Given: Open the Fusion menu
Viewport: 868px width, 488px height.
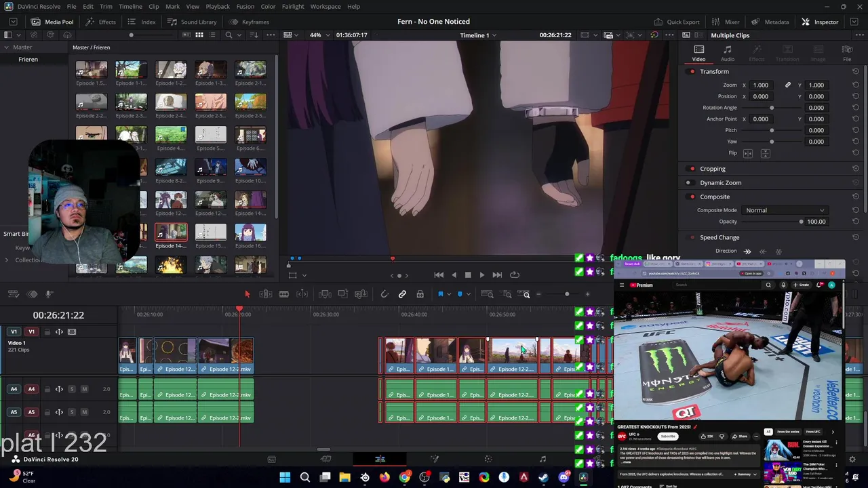Looking at the screenshot, I should [x=245, y=7].
